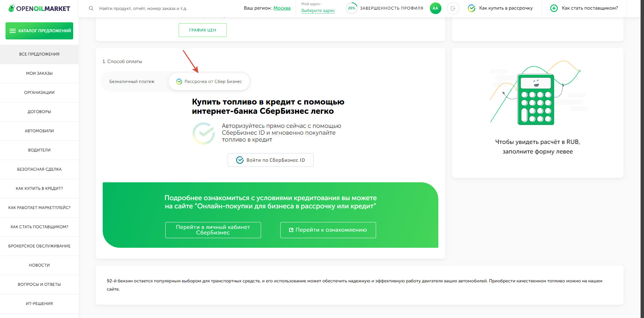This screenshot has width=644, height=318.
Task: Open the КАТАЛОГ ПРЕДЛОЖЕНИЙ button
Action: click(39, 31)
